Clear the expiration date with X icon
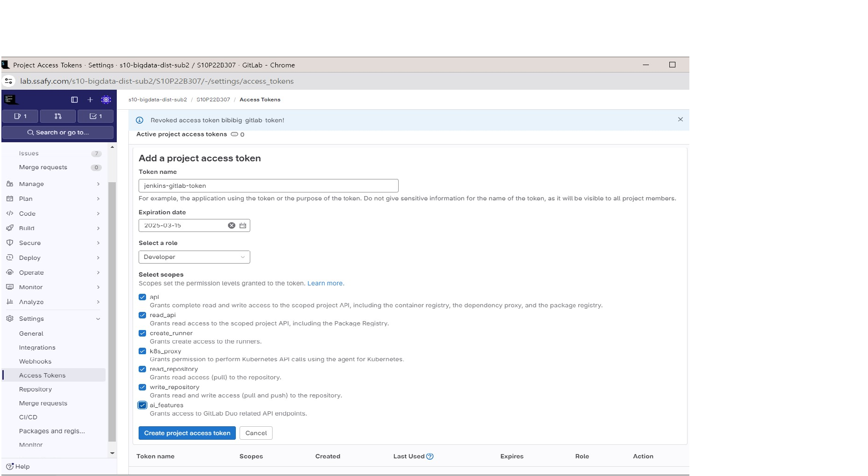Viewport: 868px width, 476px height. click(x=231, y=225)
